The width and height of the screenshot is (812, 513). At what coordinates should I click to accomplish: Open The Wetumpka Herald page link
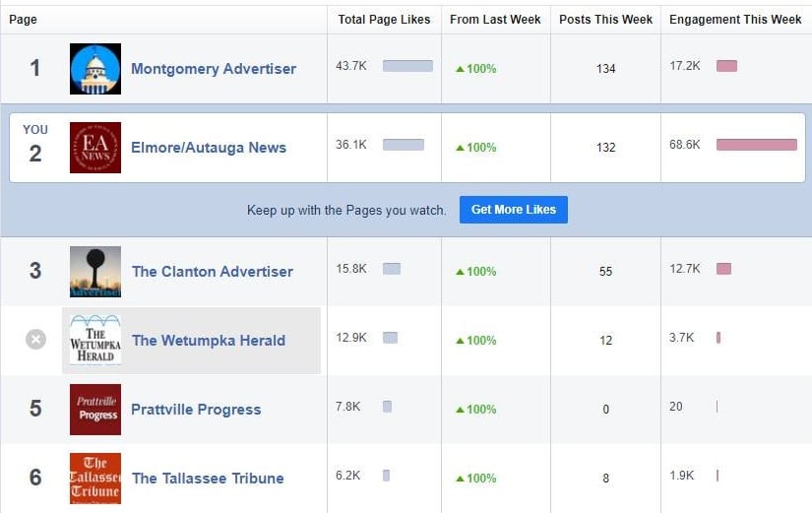point(209,341)
